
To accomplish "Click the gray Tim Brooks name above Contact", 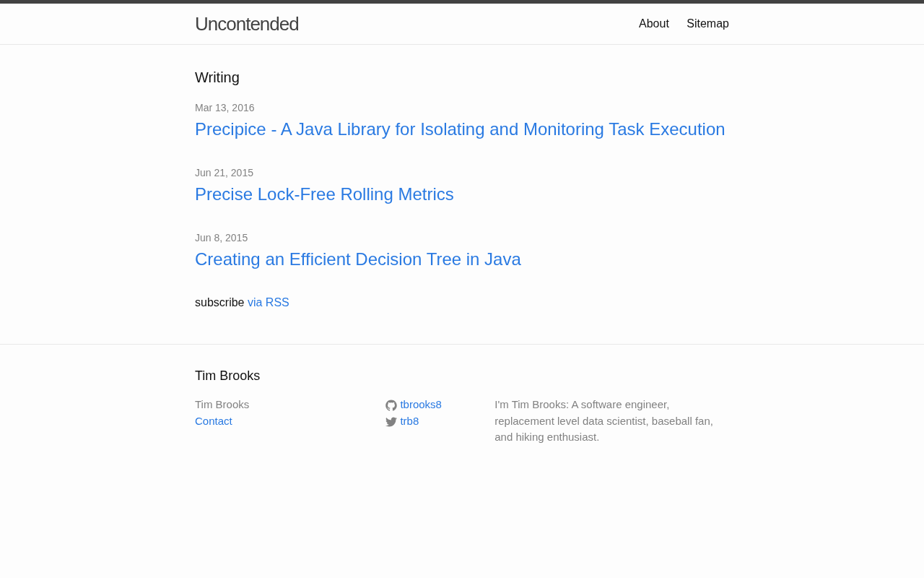I will (x=222, y=405).
